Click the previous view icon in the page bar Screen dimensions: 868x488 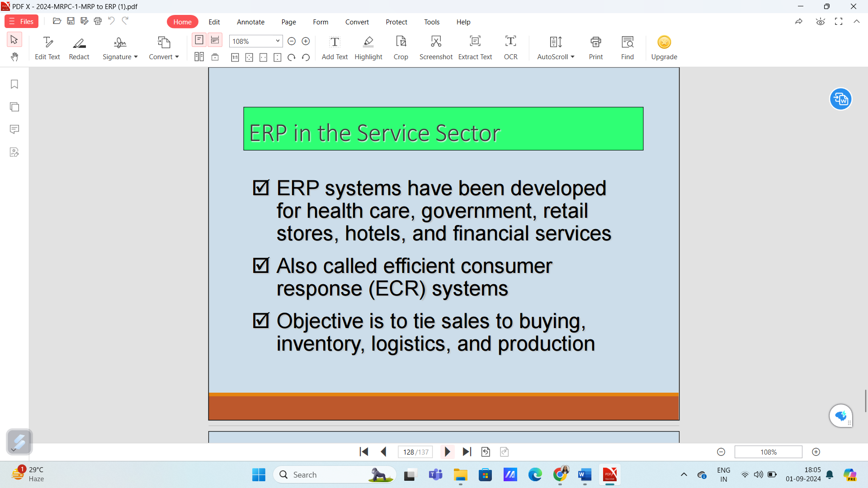point(486,452)
